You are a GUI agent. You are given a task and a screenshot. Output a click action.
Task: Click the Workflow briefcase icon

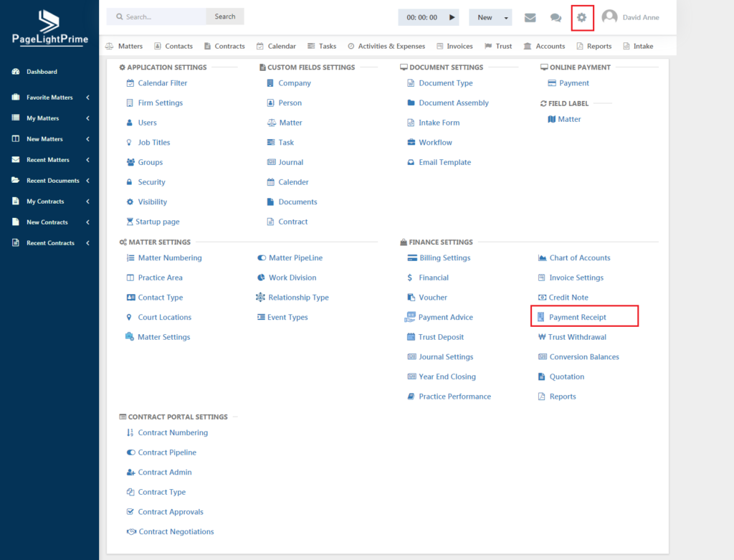click(x=411, y=143)
